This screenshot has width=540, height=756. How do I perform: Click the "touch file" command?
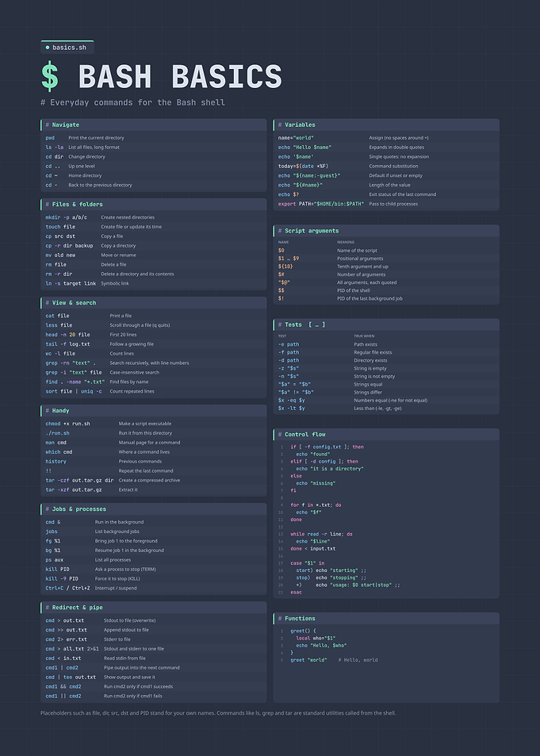[60, 227]
